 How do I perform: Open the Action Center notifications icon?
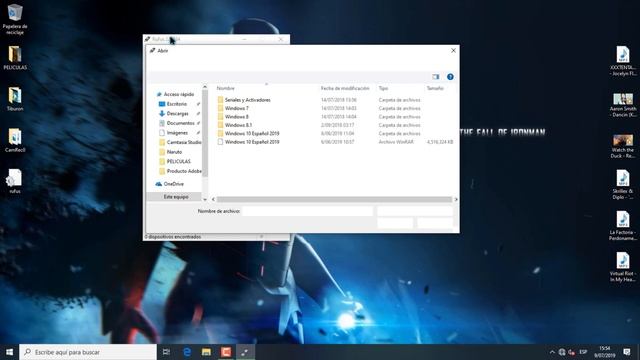pyautogui.click(x=627, y=352)
